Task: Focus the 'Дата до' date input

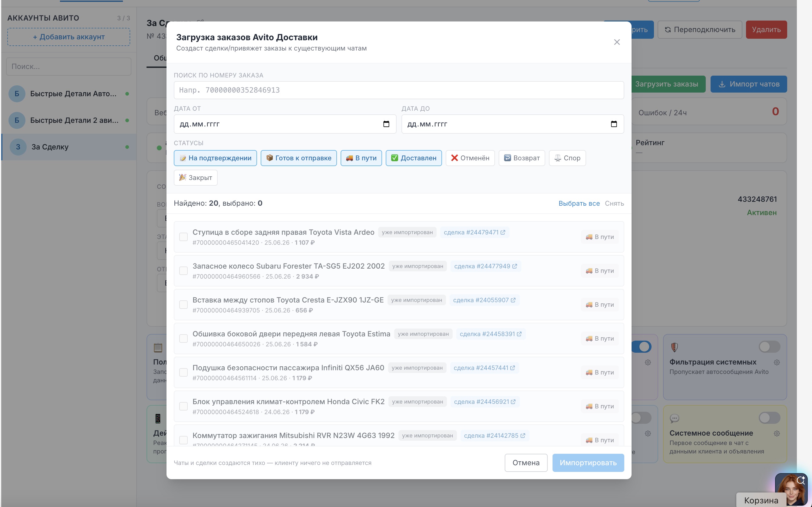Action: click(x=513, y=124)
